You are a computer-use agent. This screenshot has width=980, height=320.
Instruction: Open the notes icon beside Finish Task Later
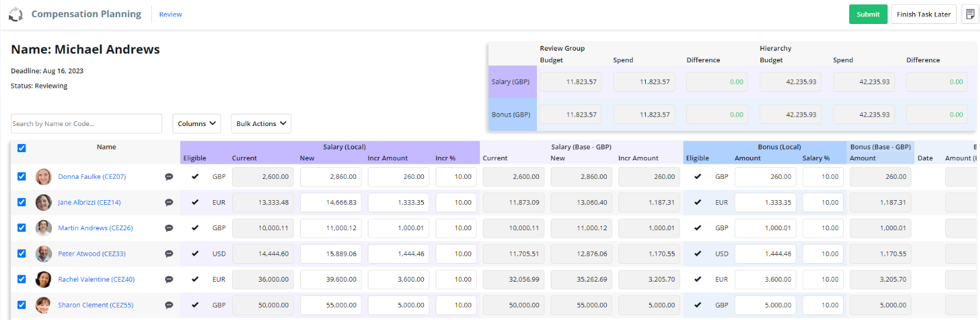coord(970,14)
